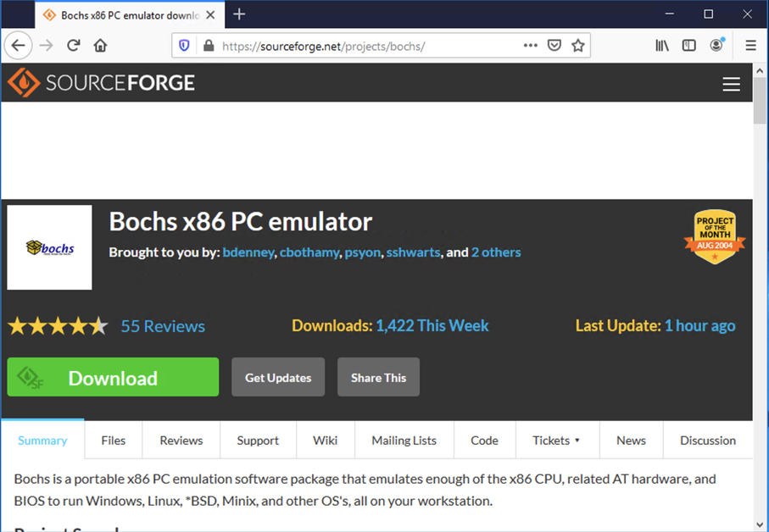Click the Get Updates button

(x=278, y=377)
